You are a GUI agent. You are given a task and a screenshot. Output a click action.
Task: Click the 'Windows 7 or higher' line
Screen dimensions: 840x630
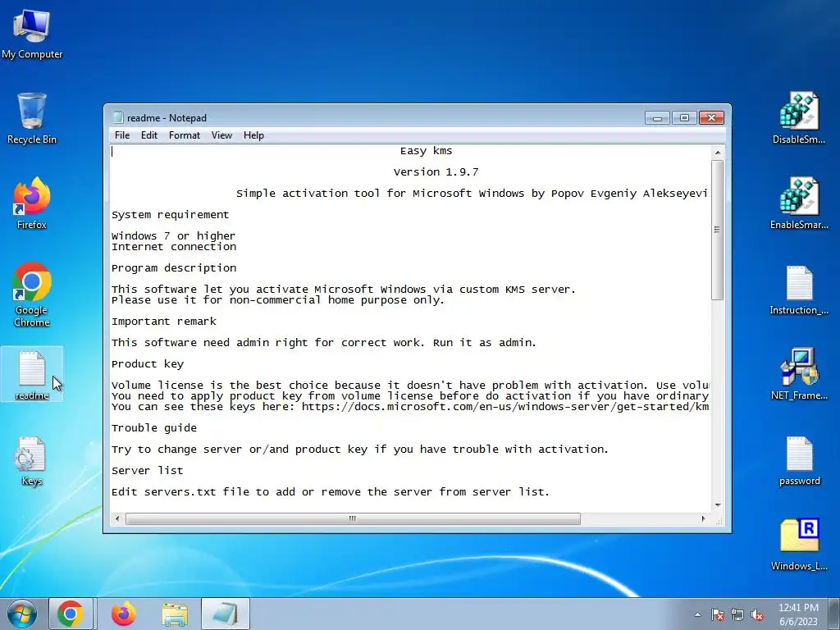pyautogui.click(x=174, y=235)
